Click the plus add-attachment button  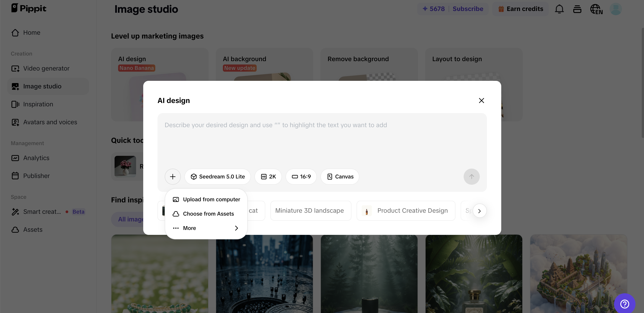(173, 177)
